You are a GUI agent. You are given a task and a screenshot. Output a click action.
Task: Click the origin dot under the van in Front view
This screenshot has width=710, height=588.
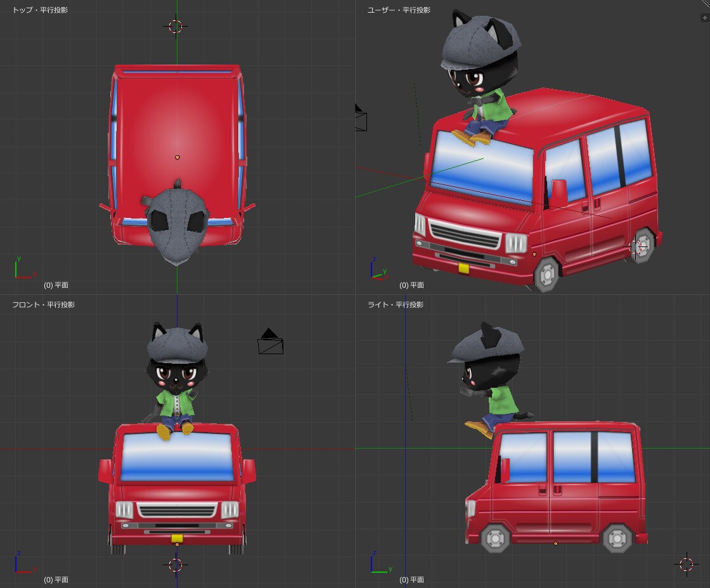(x=177, y=544)
